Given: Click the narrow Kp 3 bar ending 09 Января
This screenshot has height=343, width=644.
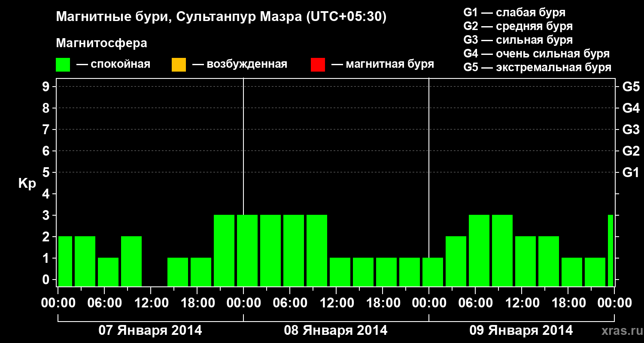Looking at the screenshot, I should [611, 250].
